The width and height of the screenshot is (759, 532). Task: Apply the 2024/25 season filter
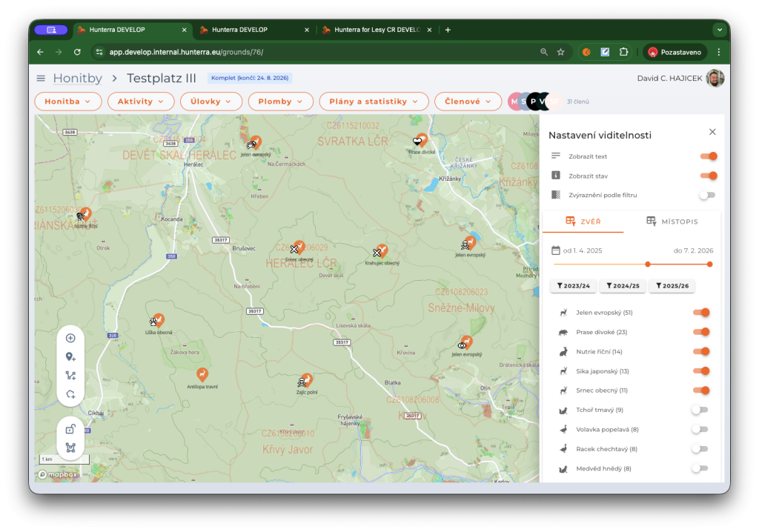point(623,286)
